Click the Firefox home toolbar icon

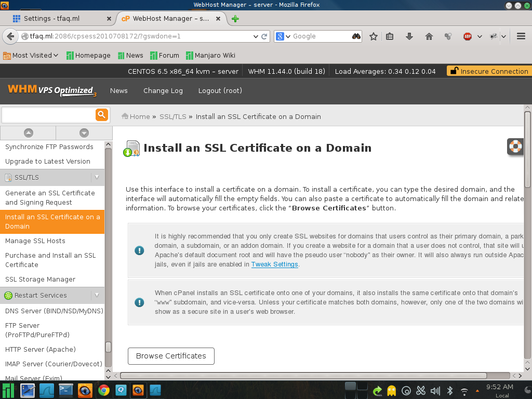429,36
